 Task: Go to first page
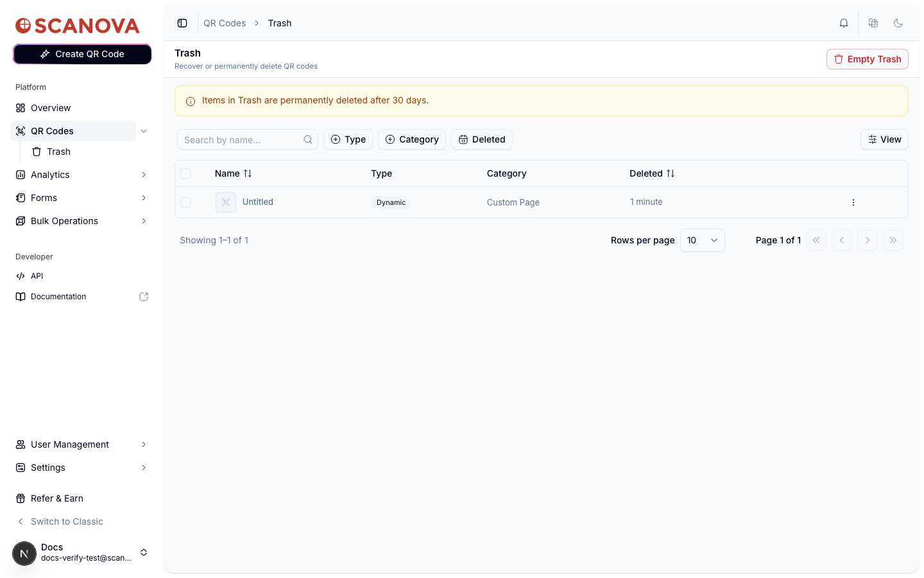816,240
